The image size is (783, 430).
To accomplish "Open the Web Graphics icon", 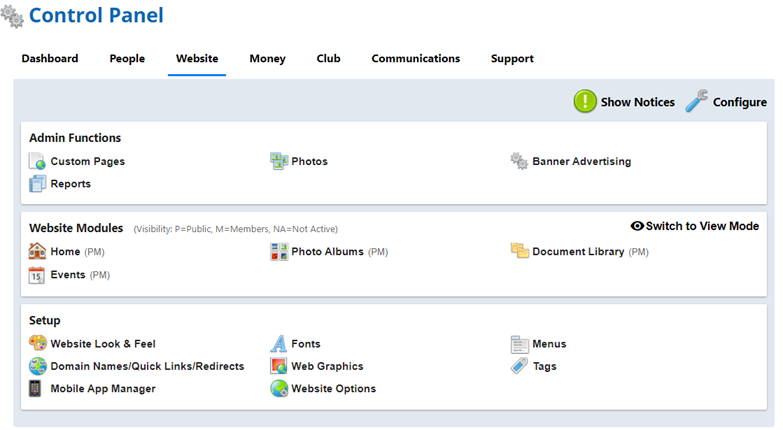I will (279, 367).
